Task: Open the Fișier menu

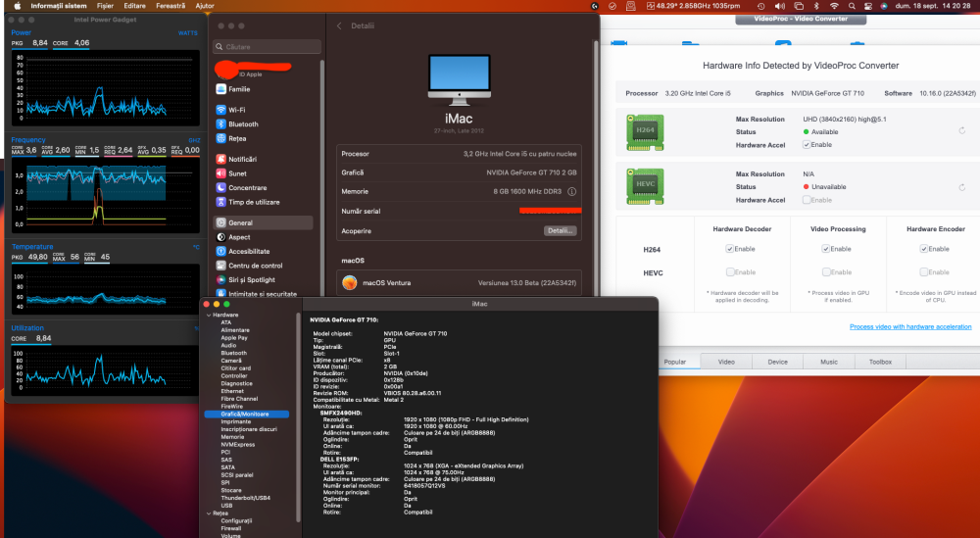Action: 105,6
